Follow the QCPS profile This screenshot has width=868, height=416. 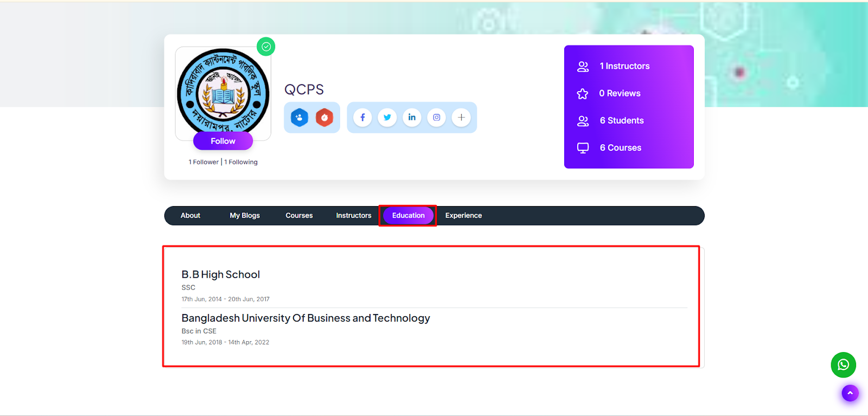click(223, 141)
